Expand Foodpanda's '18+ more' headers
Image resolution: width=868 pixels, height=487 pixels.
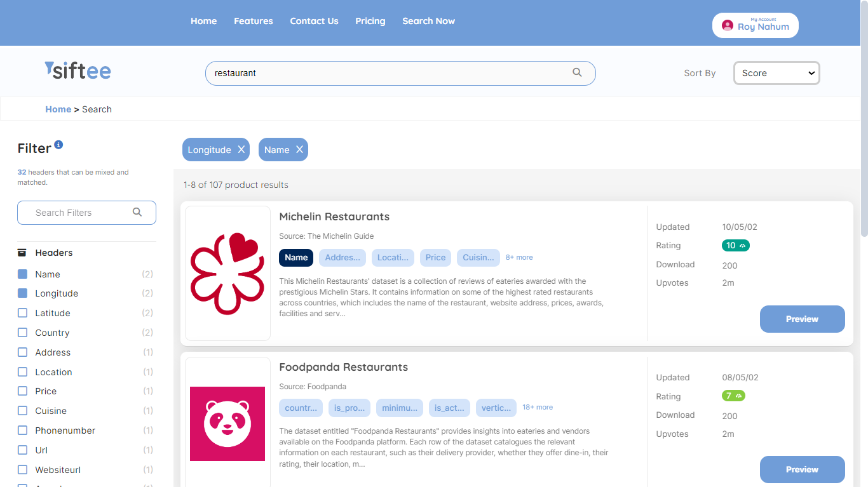(x=538, y=407)
